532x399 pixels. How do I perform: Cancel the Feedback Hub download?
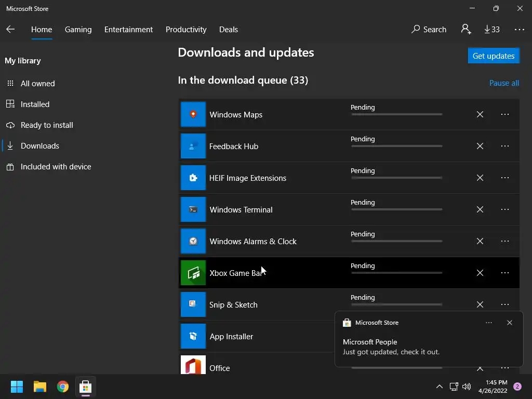coord(480,146)
